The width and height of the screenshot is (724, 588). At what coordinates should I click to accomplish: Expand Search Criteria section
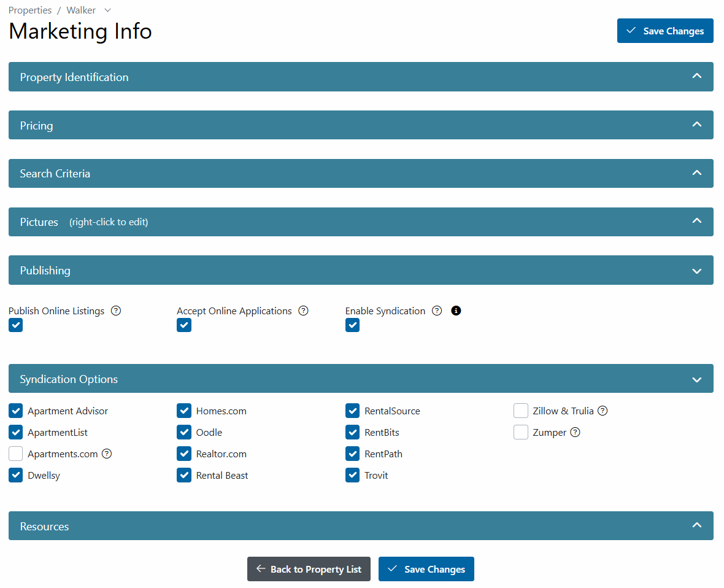(x=361, y=173)
